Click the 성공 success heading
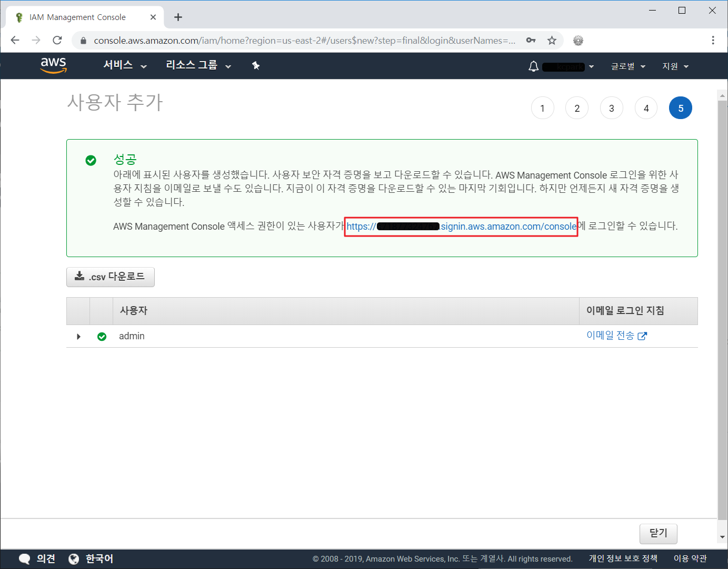This screenshot has width=728, height=569. pos(125,160)
